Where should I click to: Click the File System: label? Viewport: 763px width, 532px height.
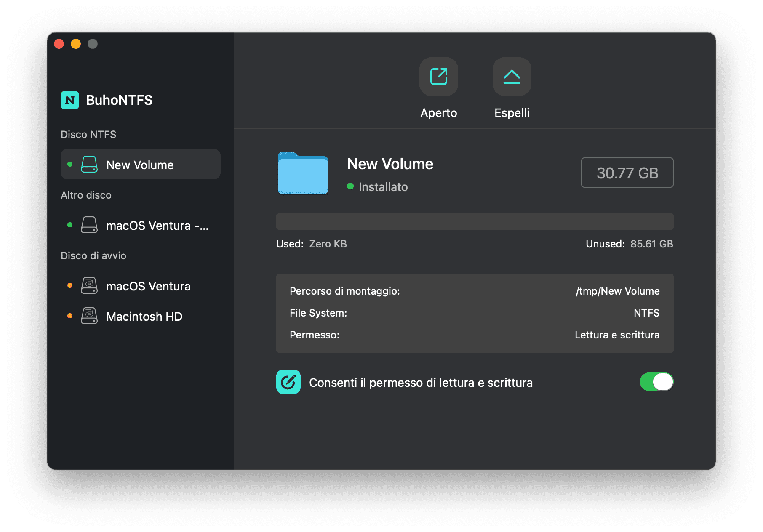[318, 313]
